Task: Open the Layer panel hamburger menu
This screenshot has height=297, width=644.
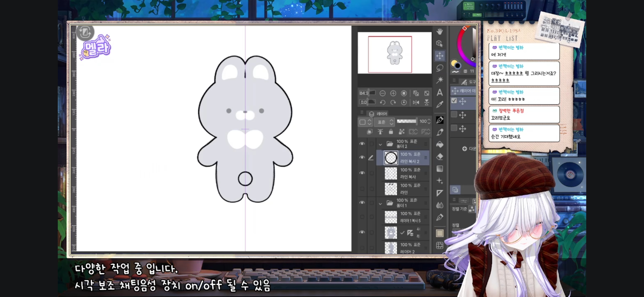Action: tap(362, 112)
